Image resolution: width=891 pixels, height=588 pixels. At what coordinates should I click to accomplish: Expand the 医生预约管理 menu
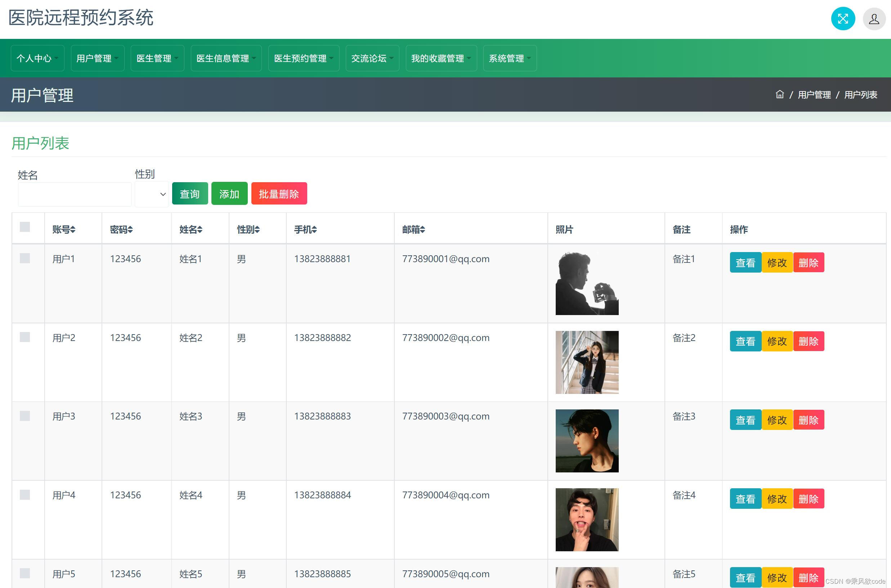click(x=303, y=58)
